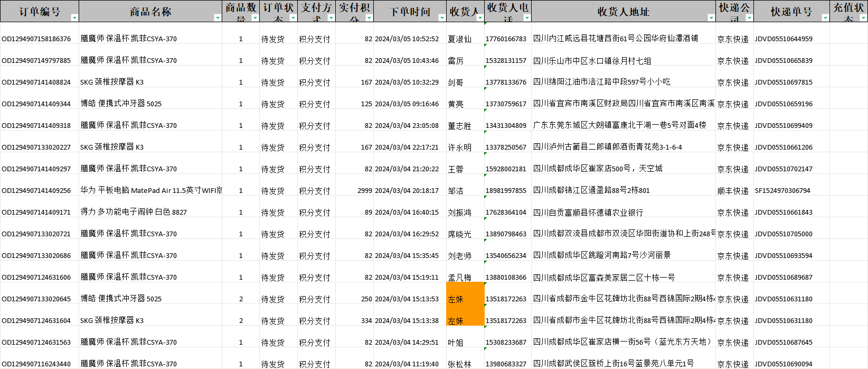Viewport: 868px width, 369px height.
Task: Select tracking number JDVD05510687645
Action: (x=784, y=343)
